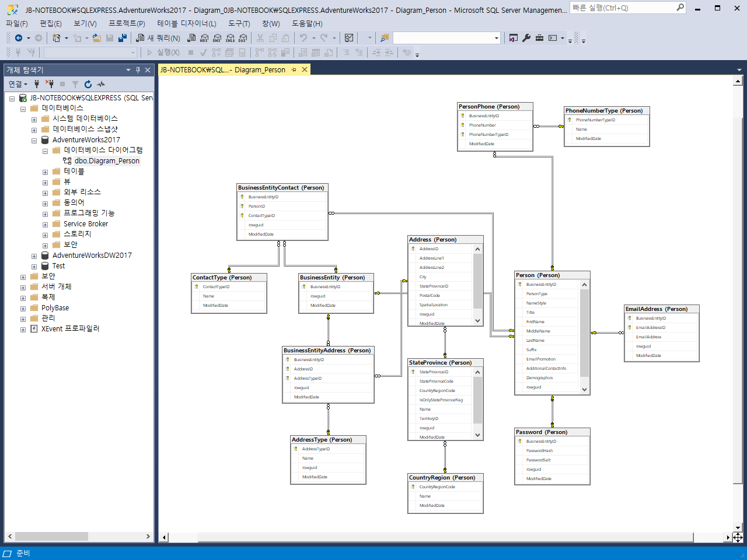Click the diagram pan navigation icon at bottom-right
Screen dimensions: 747x560
pos(738,538)
